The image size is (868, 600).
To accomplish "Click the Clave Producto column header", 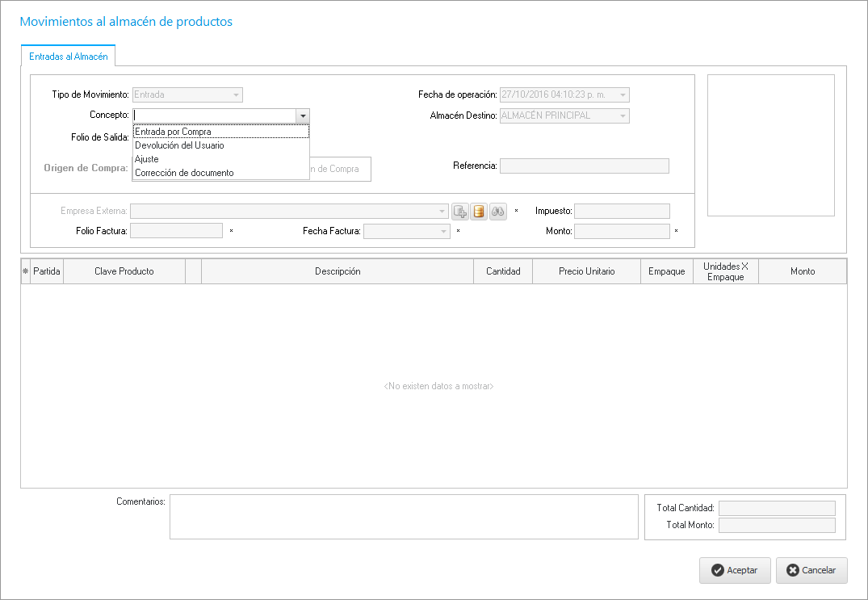I will pos(124,271).
